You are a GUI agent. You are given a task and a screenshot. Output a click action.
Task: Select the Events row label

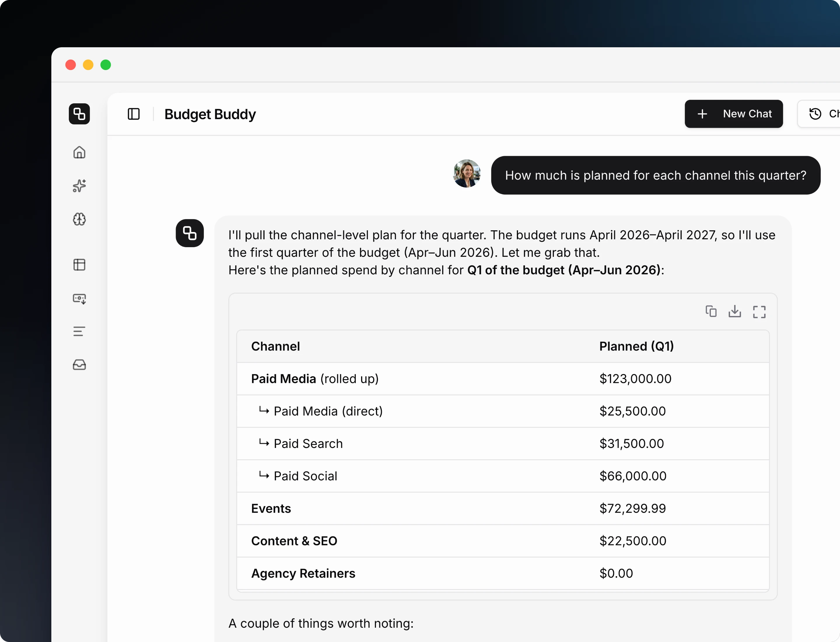pos(271,509)
